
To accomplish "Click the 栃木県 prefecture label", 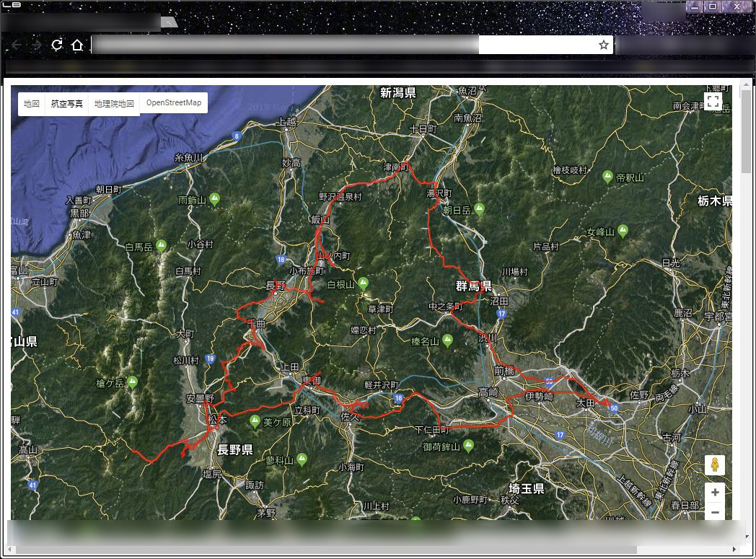I will click(x=715, y=201).
